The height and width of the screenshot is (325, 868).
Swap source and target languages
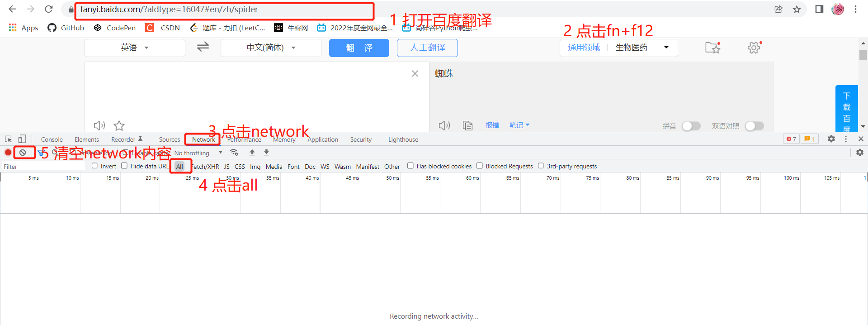click(203, 47)
